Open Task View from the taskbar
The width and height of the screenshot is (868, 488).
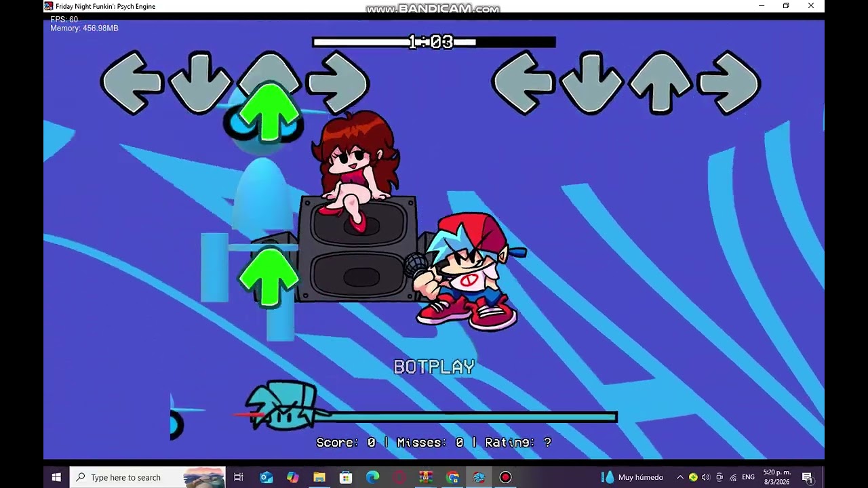[x=239, y=477]
